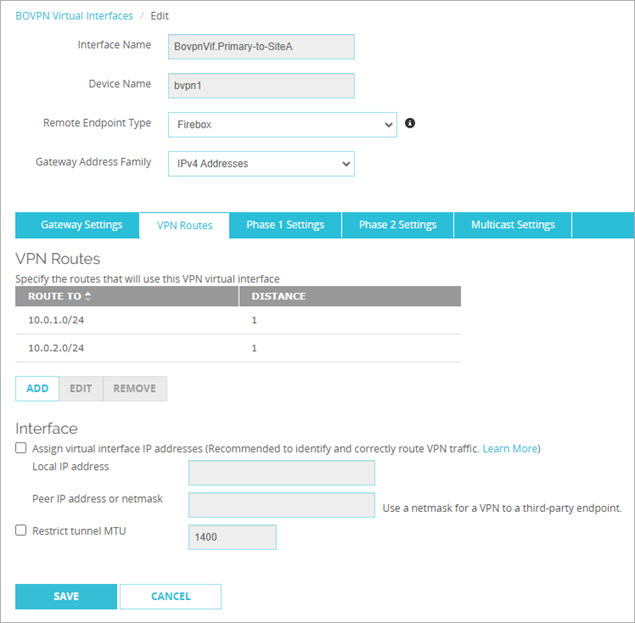Open the Gateway Address Family dropdown
The width and height of the screenshot is (635, 623).
click(x=261, y=164)
